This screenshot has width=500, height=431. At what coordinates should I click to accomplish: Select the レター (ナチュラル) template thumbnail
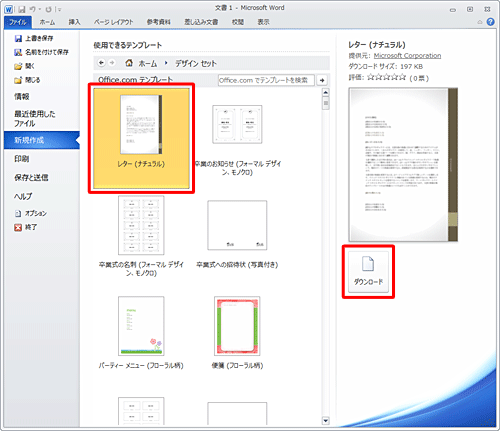[141, 138]
